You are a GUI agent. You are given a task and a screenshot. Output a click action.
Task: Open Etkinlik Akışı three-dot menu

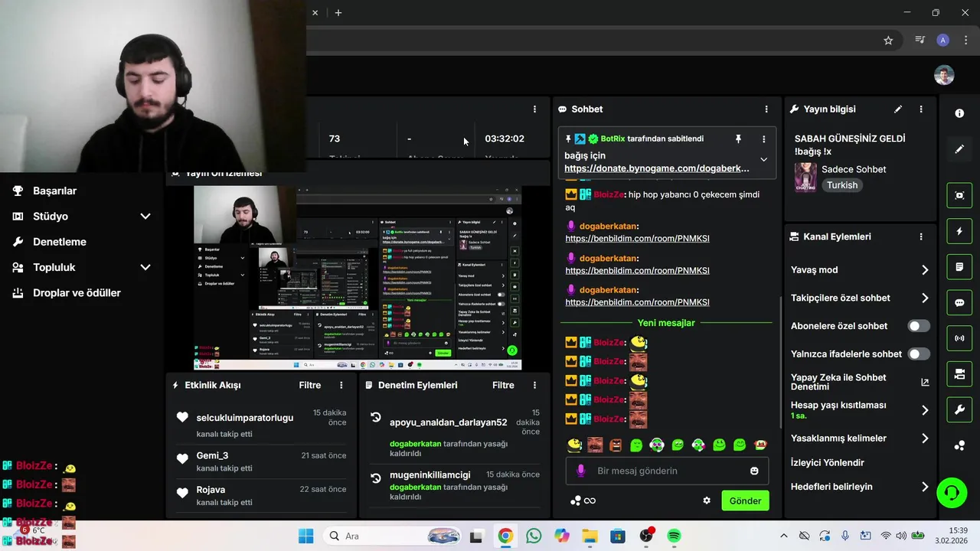coord(341,386)
